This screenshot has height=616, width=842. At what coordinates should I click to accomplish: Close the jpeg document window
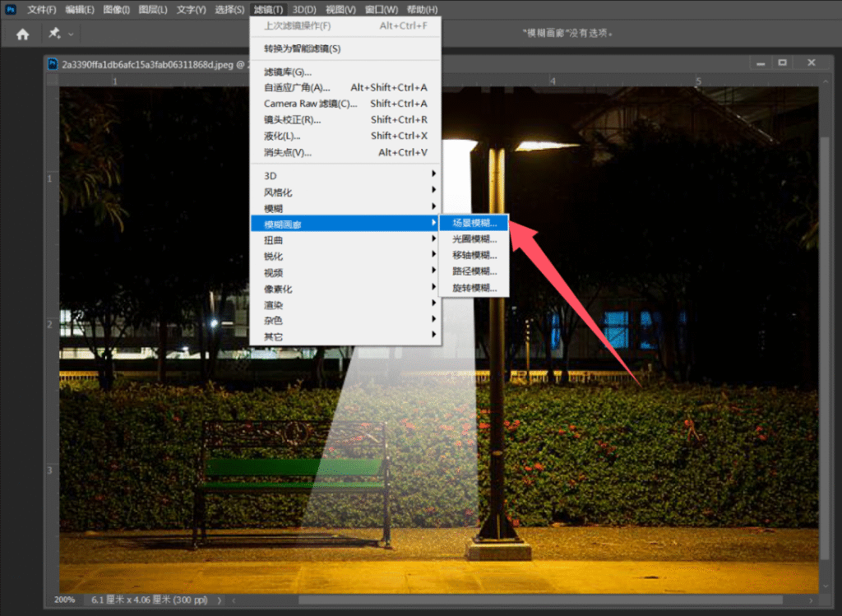click(x=812, y=63)
